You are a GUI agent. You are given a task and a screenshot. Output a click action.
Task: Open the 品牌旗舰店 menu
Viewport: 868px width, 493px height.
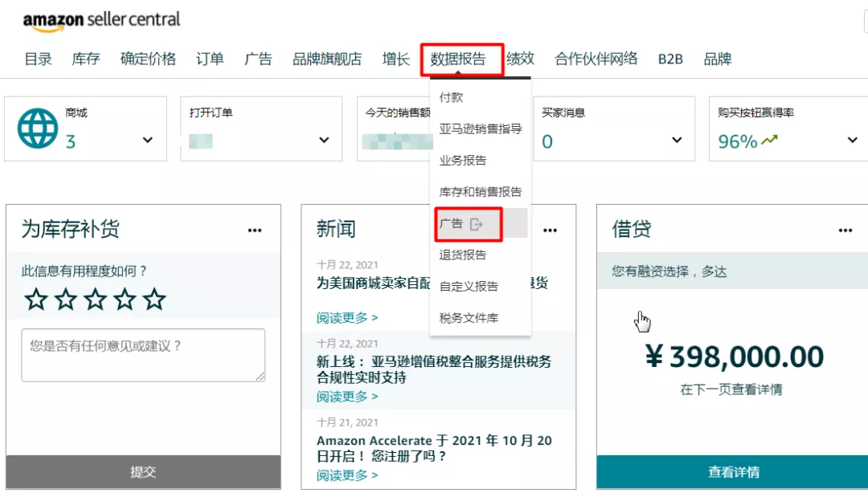[x=327, y=59]
